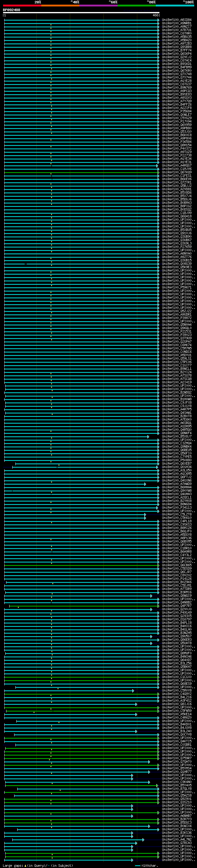This screenshot has width=197, height=868.
Task: Select hit label UniRef100_A9NRB1
Action: [x=177, y=23]
